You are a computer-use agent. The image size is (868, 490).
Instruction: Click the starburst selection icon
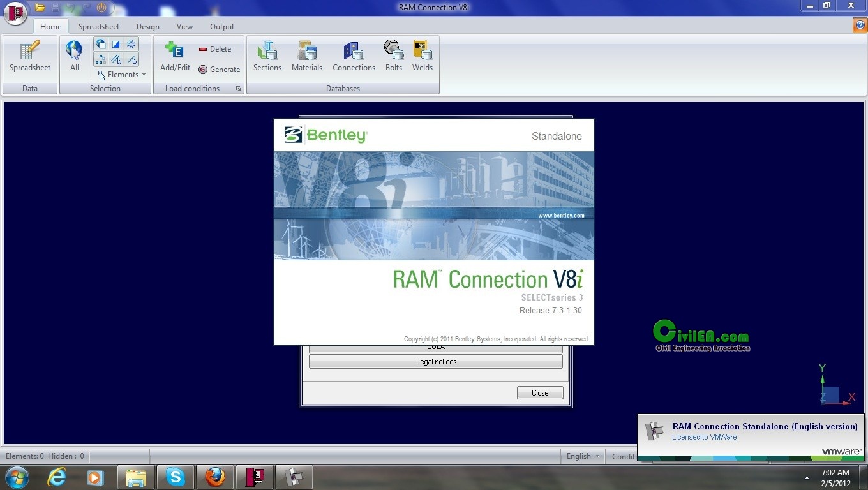coord(131,44)
